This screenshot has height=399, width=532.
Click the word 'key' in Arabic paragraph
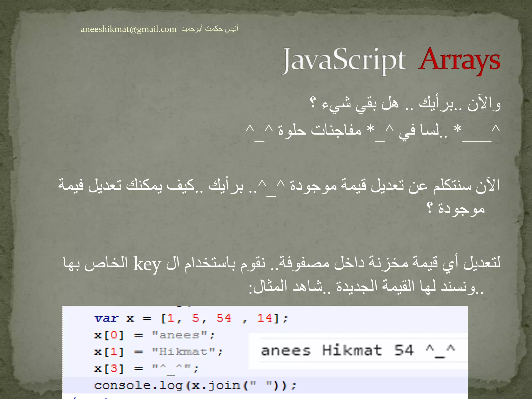pos(147,264)
